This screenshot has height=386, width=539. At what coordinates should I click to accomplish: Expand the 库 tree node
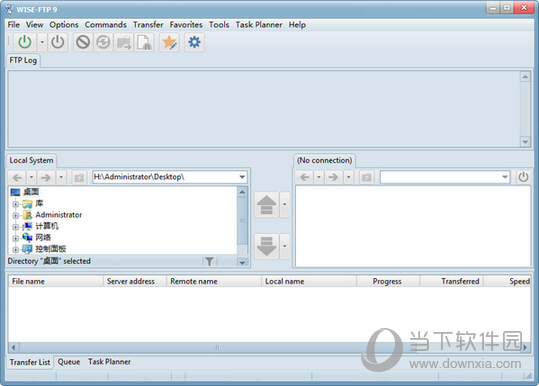[x=15, y=204]
